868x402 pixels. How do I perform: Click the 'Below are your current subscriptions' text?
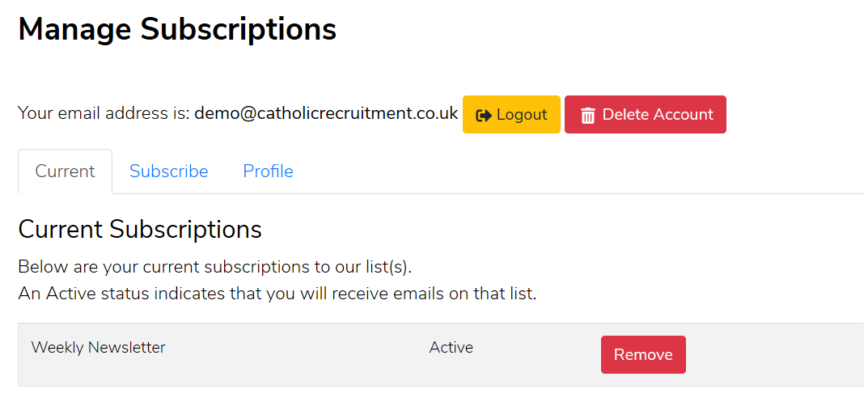[215, 267]
